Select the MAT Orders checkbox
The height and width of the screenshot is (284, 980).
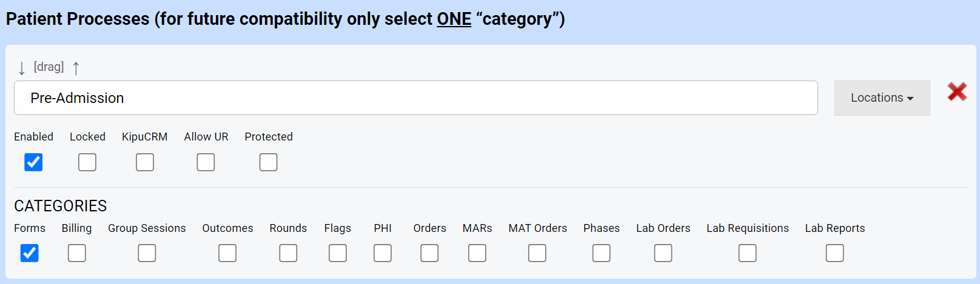(537, 253)
